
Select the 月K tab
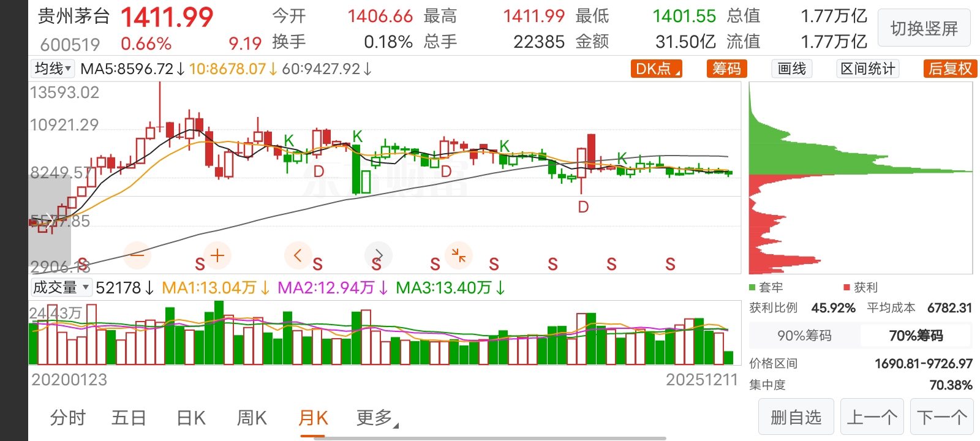coord(313,418)
